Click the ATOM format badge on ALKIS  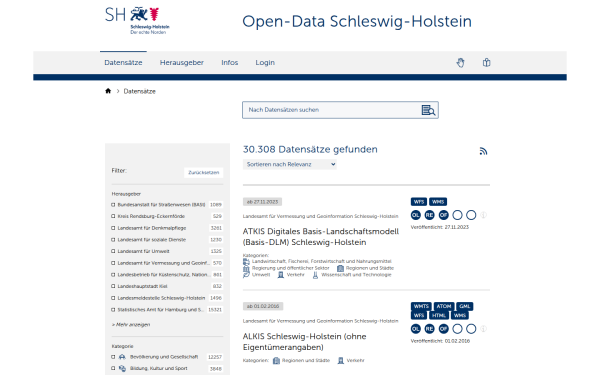443,306
